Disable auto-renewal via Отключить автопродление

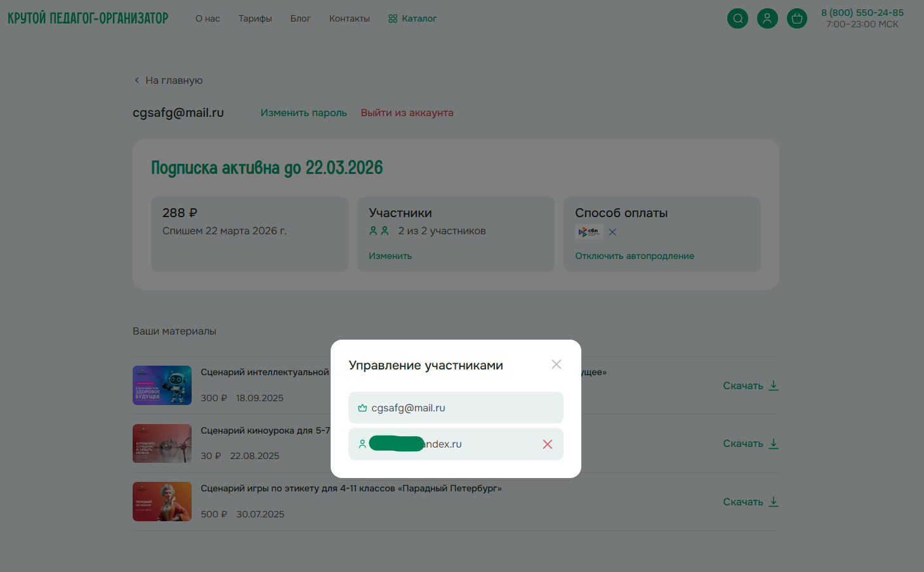[x=635, y=256]
